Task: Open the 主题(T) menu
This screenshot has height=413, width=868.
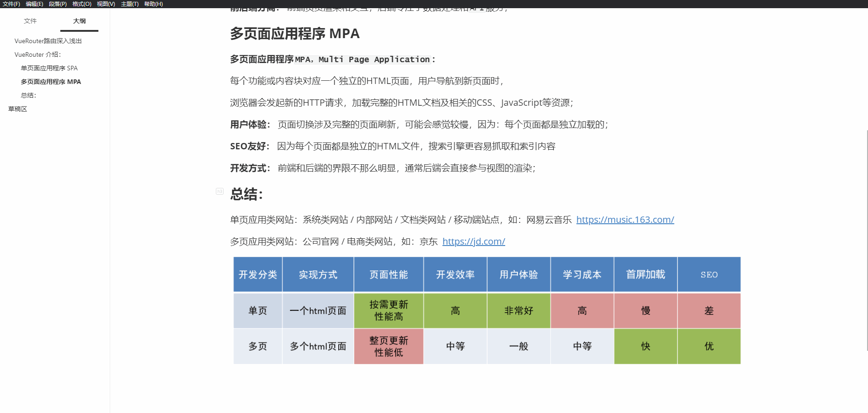Action: (129, 4)
